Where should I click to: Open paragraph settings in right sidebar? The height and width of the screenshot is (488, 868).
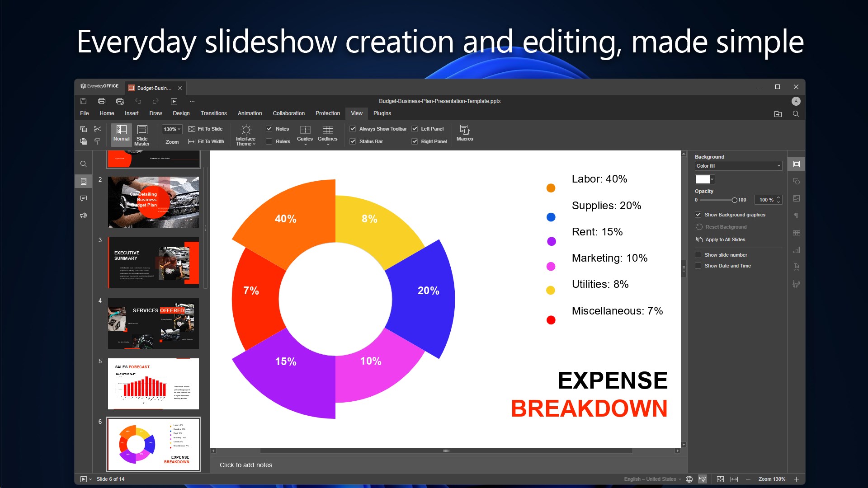pyautogui.click(x=797, y=216)
